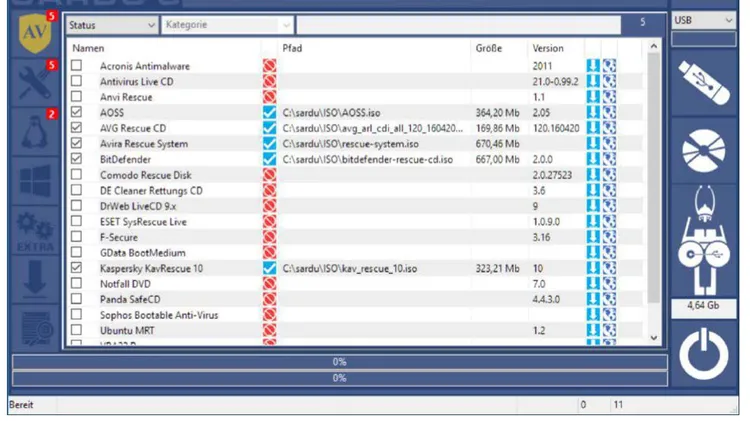Uncheck the AVG Rescue CD checkbox
The height and width of the screenshot is (421, 750).
77,128
